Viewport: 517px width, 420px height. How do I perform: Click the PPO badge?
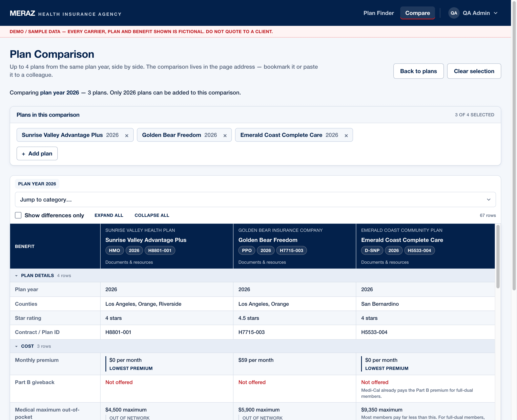(247, 250)
